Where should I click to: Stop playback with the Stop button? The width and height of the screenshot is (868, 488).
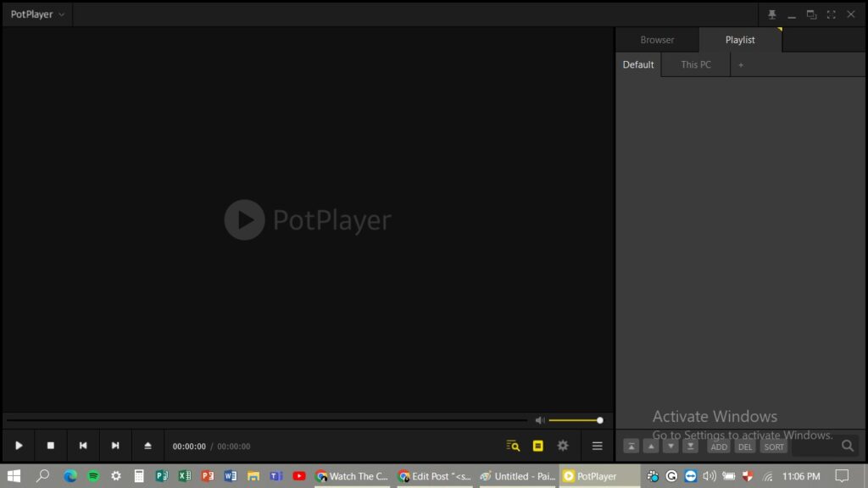click(x=50, y=446)
